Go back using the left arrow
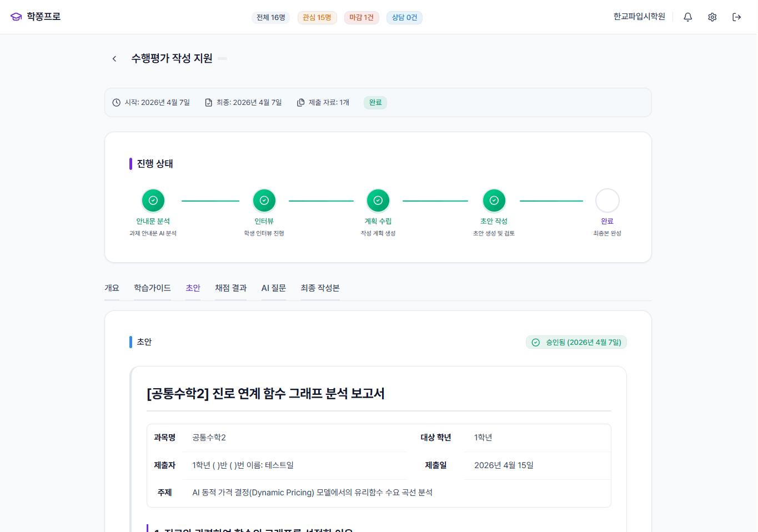 pos(114,58)
